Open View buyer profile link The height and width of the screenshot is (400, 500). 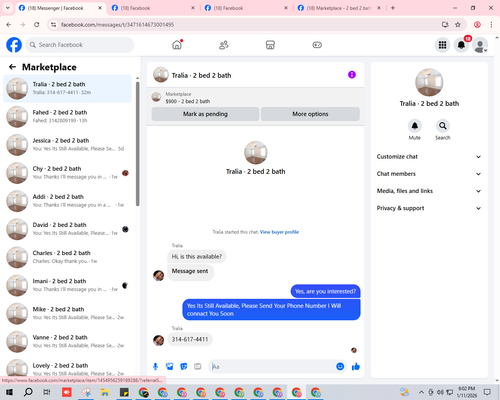(279, 232)
